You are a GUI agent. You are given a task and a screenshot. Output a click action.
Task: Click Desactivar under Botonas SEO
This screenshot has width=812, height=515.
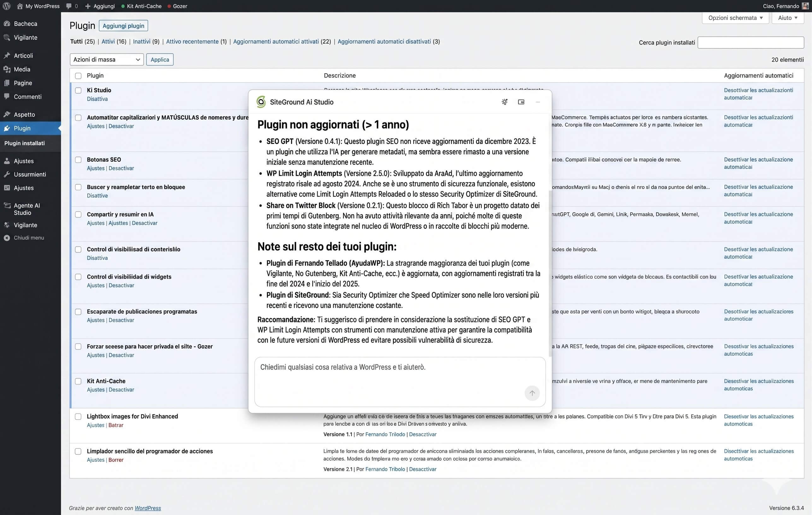[x=121, y=168]
